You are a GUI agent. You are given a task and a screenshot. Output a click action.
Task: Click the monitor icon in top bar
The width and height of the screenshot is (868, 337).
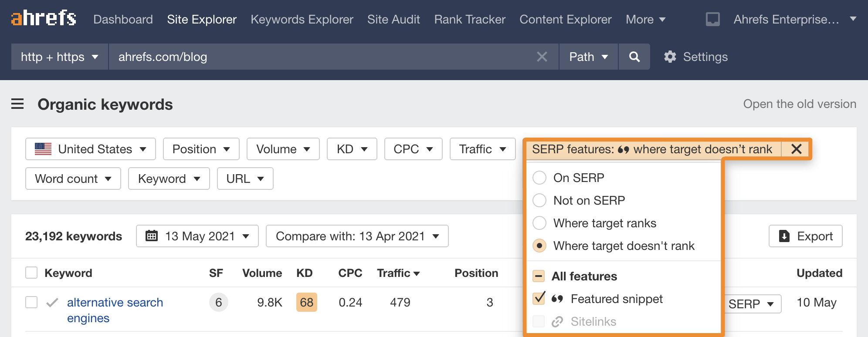pos(712,19)
